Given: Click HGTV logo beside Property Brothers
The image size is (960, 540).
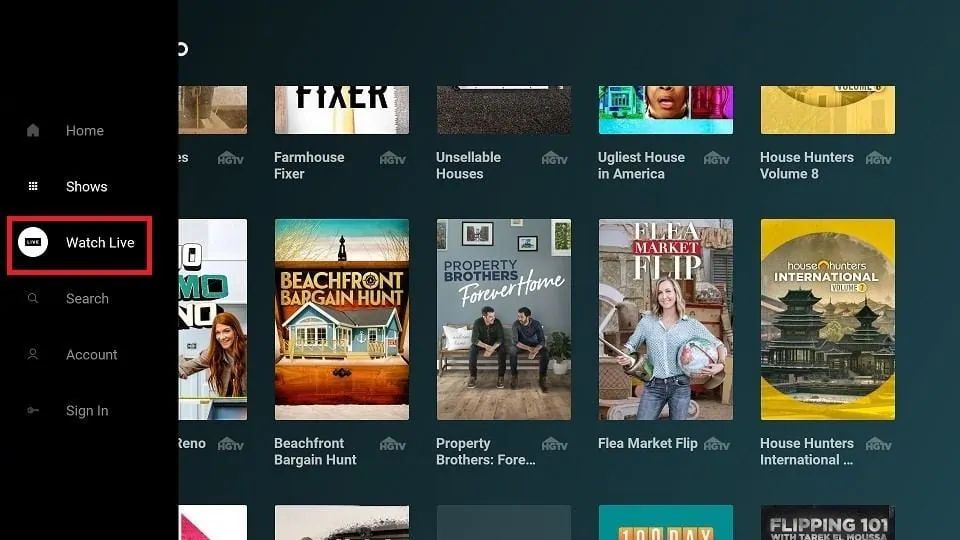Looking at the screenshot, I should 555,444.
